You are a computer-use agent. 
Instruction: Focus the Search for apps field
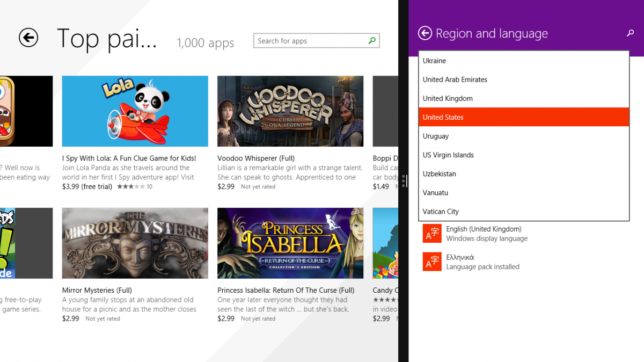click(x=317, y=41)
